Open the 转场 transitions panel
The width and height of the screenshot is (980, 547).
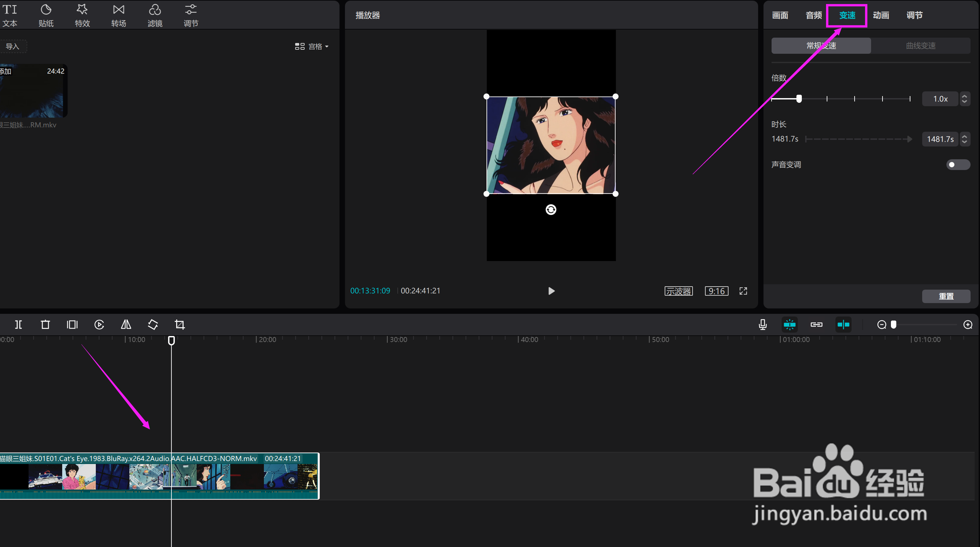pos(119,15)
